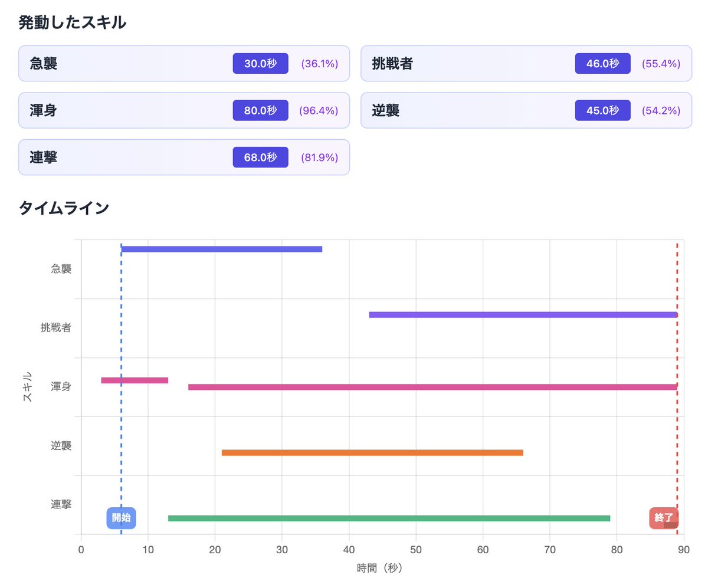708x588 pixels.
Task: Click the long second 渾身 pink bar
Action: click(432, 387)
